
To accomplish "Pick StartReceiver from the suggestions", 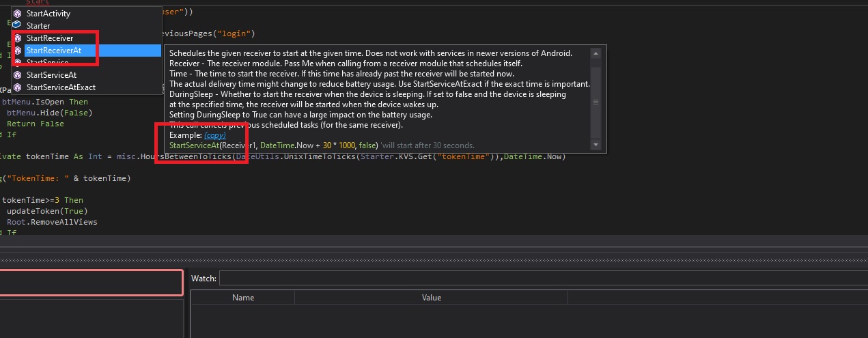I will click(x=49, y=38).
